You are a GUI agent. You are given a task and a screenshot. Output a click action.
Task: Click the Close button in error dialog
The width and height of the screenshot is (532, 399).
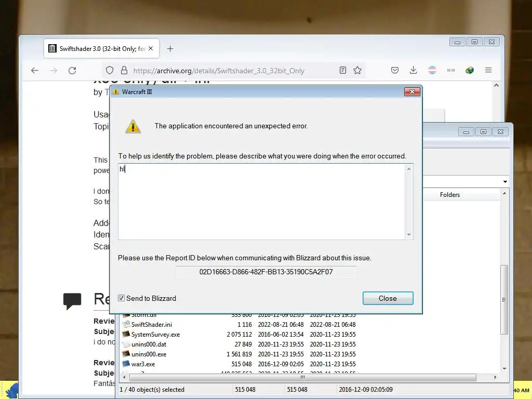pos(388,298)
